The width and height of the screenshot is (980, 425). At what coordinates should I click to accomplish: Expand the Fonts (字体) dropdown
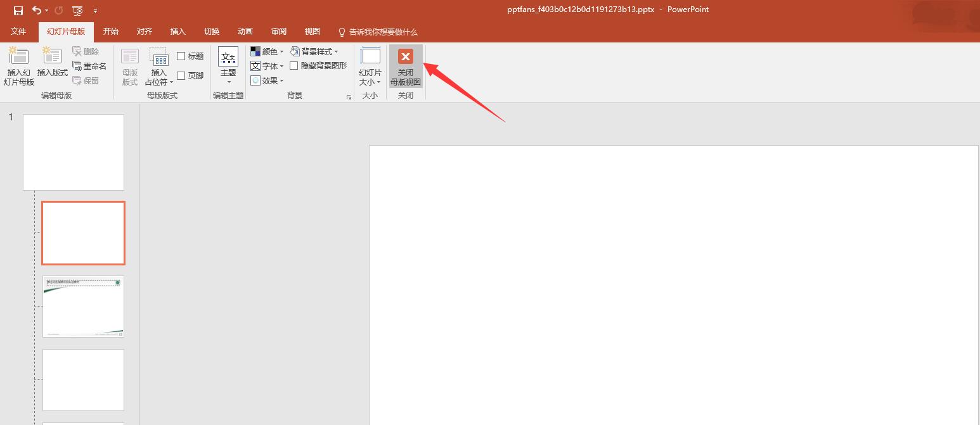coord(267,66)
